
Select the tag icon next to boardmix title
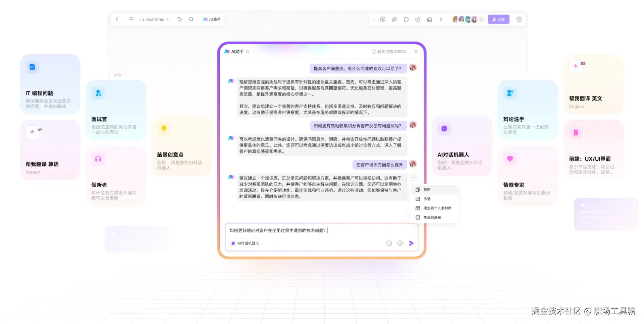(x=180, y=19)
